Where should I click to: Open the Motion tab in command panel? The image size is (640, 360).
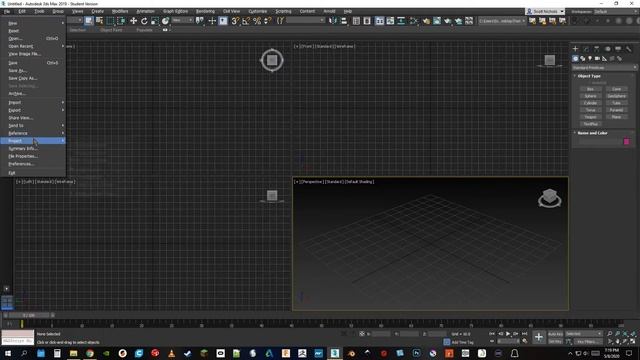click(x=607, y=49)
